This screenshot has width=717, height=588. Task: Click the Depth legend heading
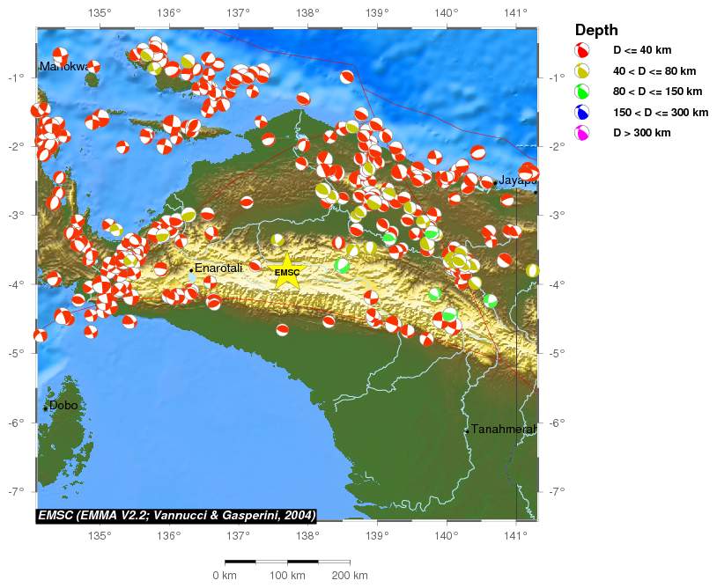596,30
